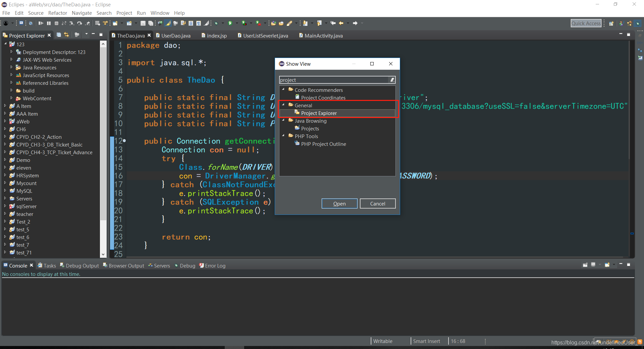This screenshot has width=644, height=349.
Task: Clear the filter text in Show View
Action: tap(392, 80)
